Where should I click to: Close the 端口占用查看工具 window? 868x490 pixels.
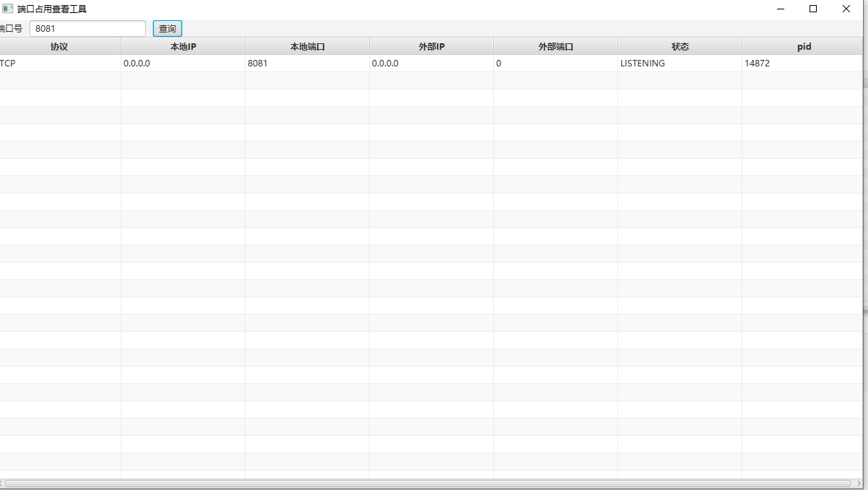point(846,9)
